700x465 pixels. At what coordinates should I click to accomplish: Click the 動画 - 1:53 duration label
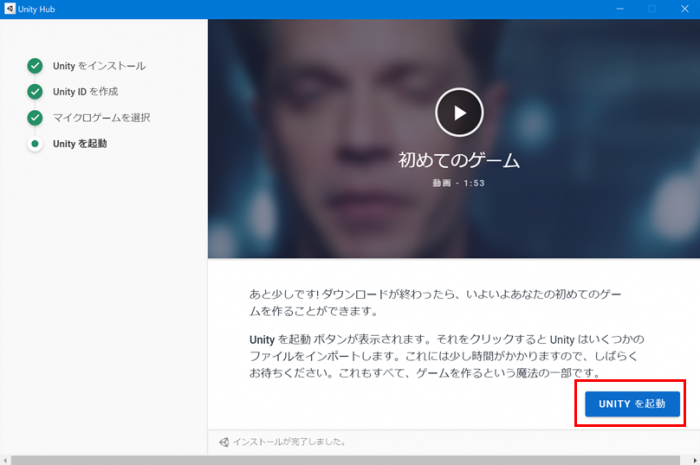(x=459, y=184)
